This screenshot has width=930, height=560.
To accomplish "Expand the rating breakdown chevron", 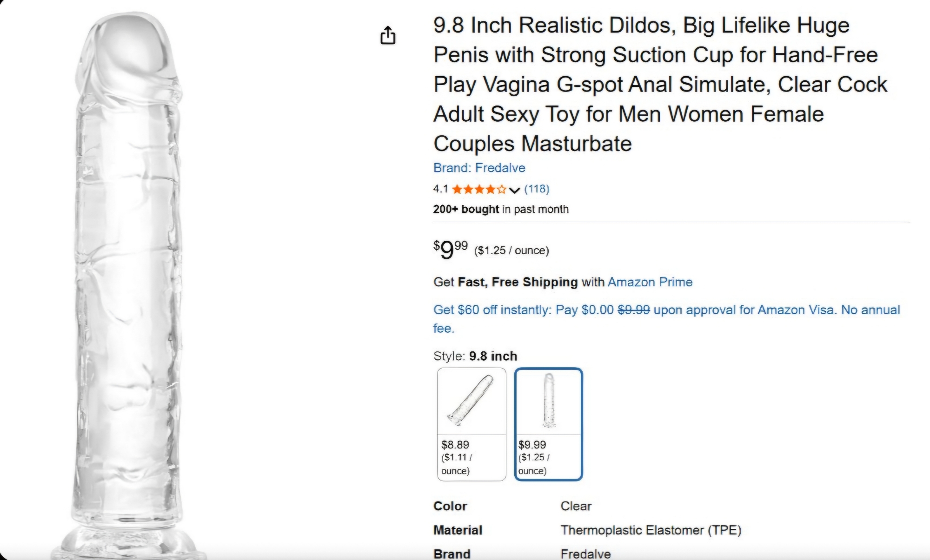I will click(514, 190).
